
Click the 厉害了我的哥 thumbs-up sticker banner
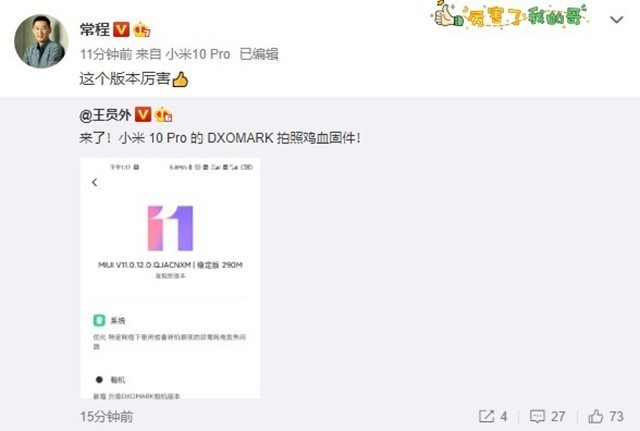pos(511,15)
